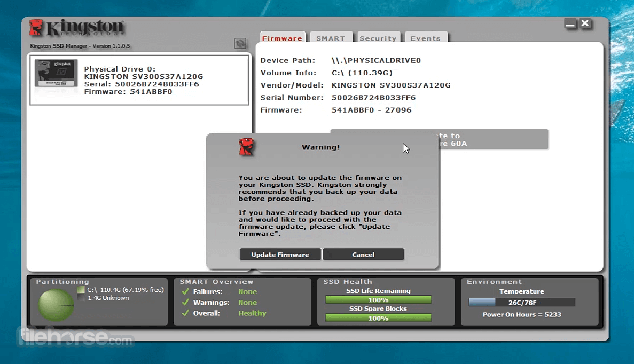The width and height of the screenshot is (634, 364).
Task: Click the green C:\ legend swatch
Action: [81, 290]
